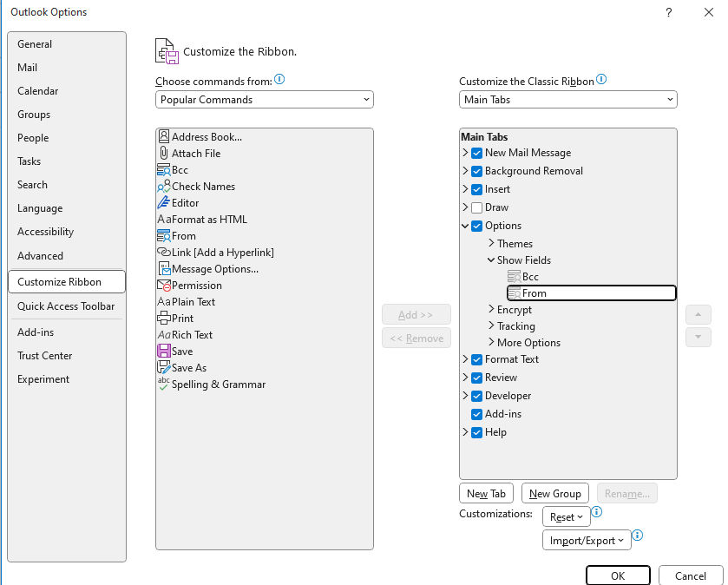Open the Import/Export dropdown button
Viewport: 728px width, 585px height.
point(587,541)
